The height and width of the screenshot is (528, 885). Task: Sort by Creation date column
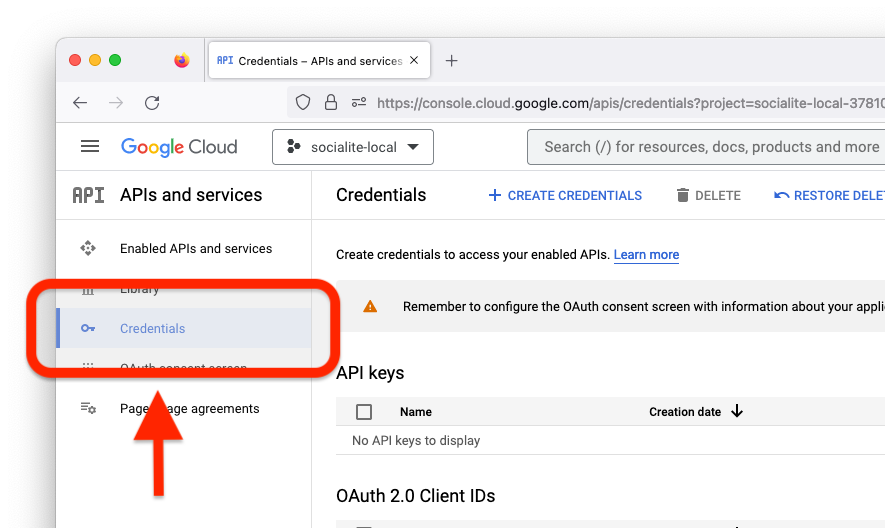pyautogui.click(x=685, y=412)
